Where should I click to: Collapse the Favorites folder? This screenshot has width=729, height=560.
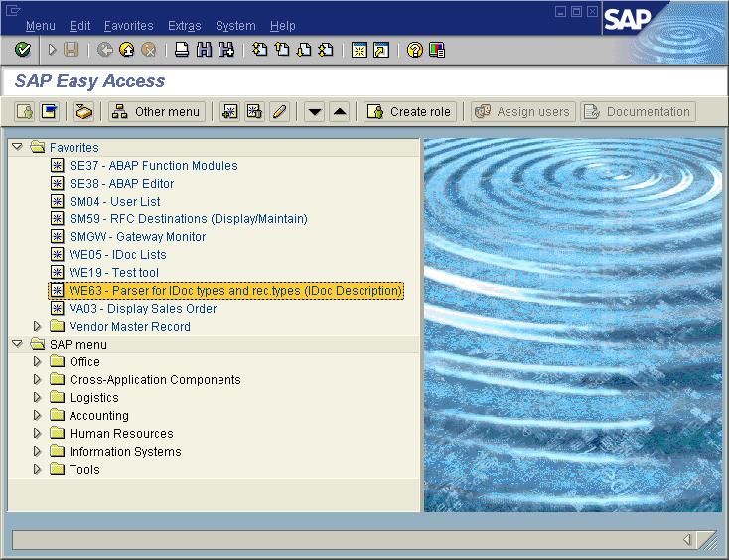coord(17,147)
